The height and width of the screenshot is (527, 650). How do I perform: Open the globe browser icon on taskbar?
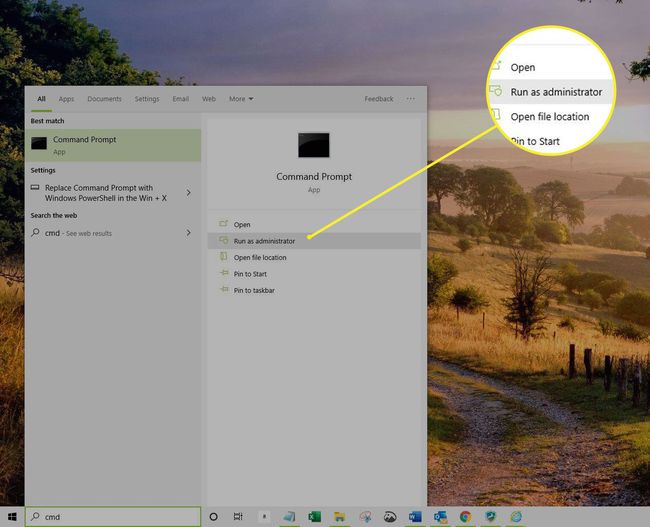(x=516, y=517)
